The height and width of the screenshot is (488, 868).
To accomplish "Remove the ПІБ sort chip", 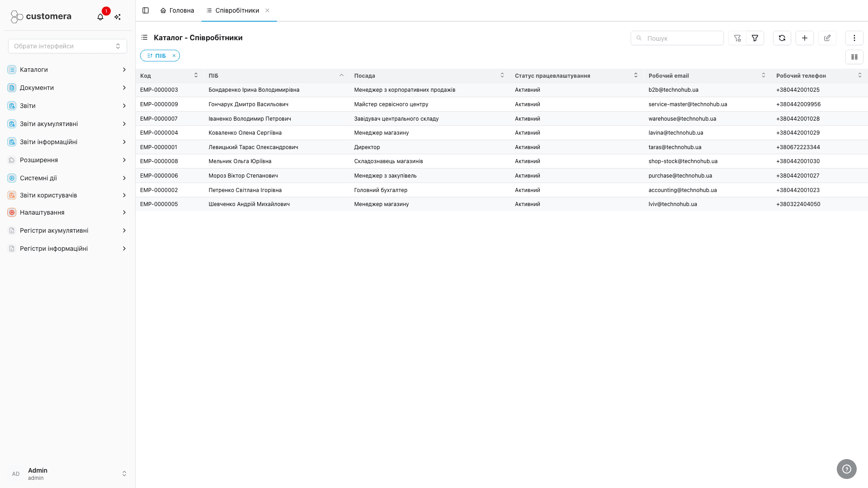I will 174,56.
